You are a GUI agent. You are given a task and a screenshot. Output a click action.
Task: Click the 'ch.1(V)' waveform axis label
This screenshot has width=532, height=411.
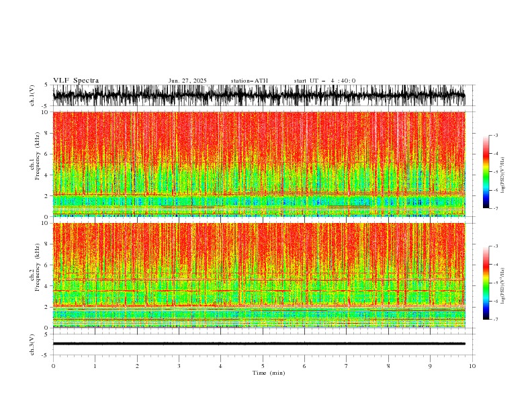click(x=32, y=95)
